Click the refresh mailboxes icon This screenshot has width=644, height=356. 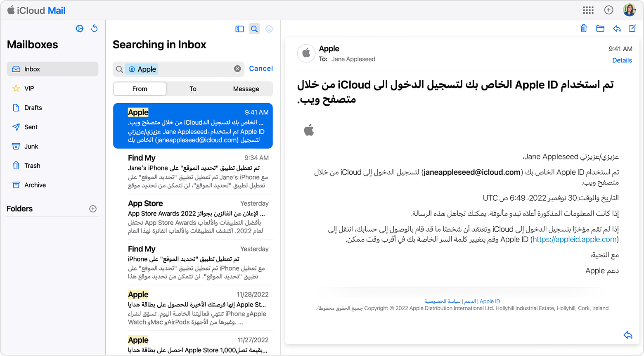(x=95, y=28)
